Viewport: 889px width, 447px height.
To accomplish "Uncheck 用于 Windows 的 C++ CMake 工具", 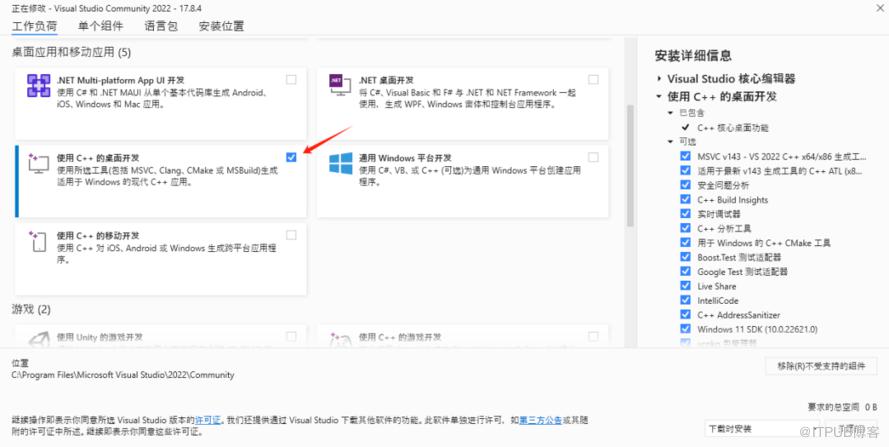I will pos(685,242).
